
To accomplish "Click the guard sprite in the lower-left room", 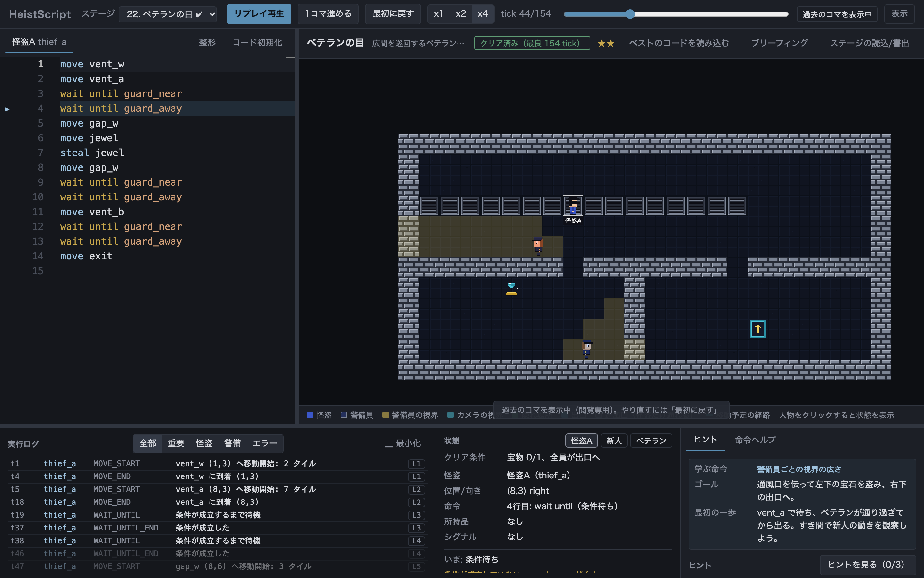I will (x=587, y=349).
